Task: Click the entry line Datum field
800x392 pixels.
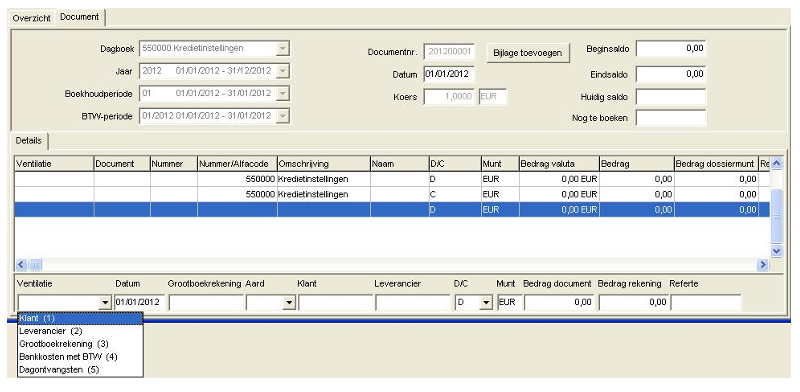Action: click(x=139, y=302)
